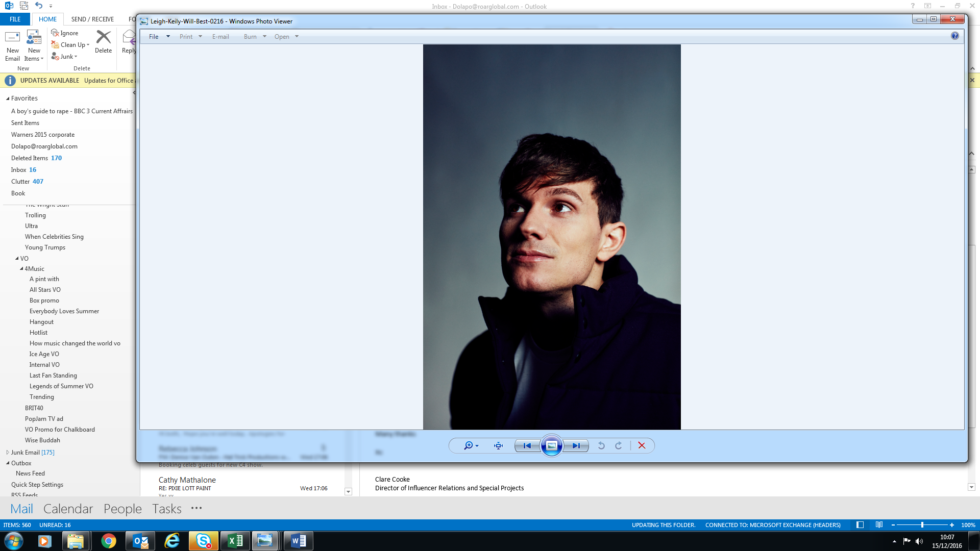Click the zoom slider handle in status bar
980x551 pixels.
(x=922, y=525)
